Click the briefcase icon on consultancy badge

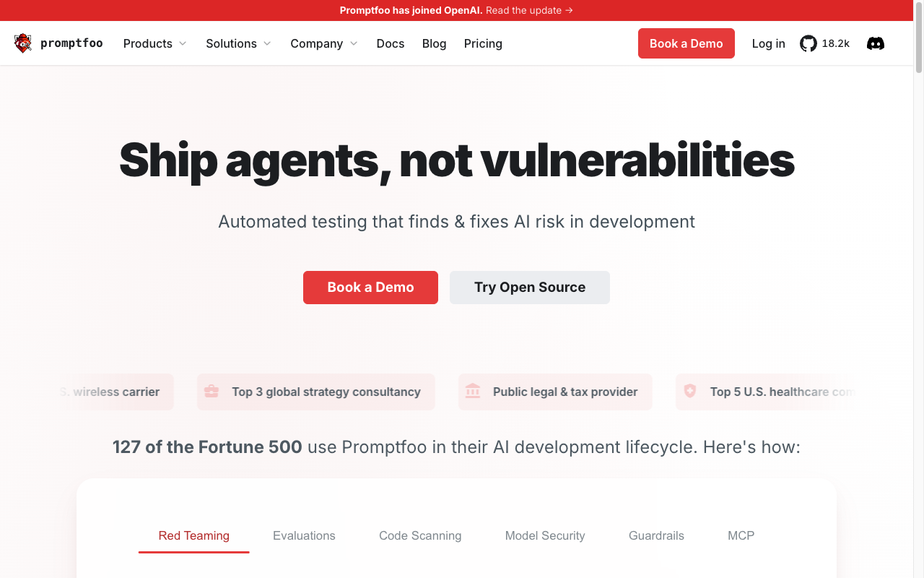[x=212, y=392]
